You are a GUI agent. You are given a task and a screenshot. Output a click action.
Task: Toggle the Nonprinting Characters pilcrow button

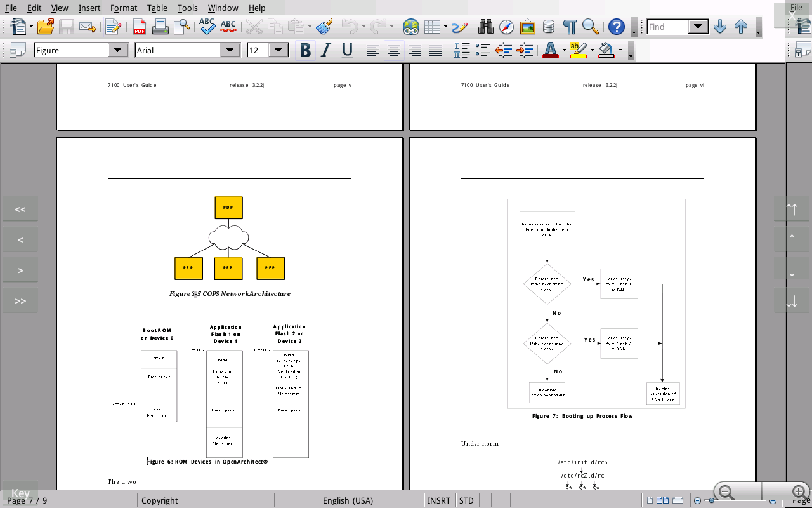pos(570,27)
